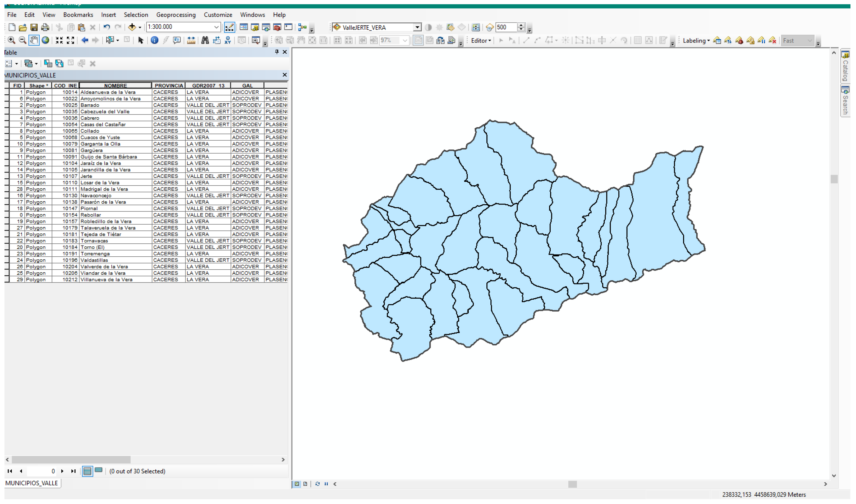This screenshot has height=504, width=856.
Task: Use the Measure tool
Action: [x=191, y=40]
